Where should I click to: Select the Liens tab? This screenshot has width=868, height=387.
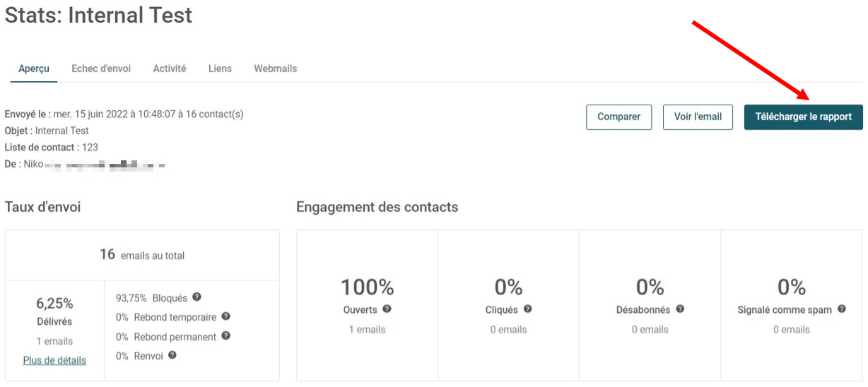[x=220, y=69]
